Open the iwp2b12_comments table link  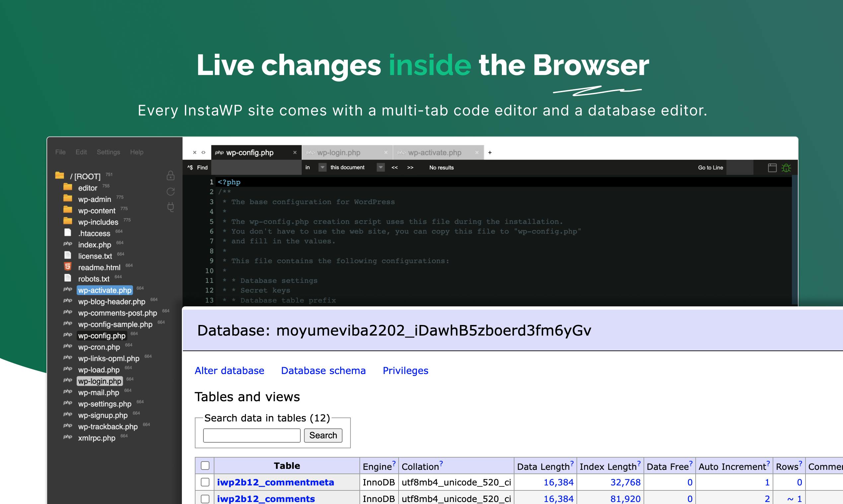point(266,499)
